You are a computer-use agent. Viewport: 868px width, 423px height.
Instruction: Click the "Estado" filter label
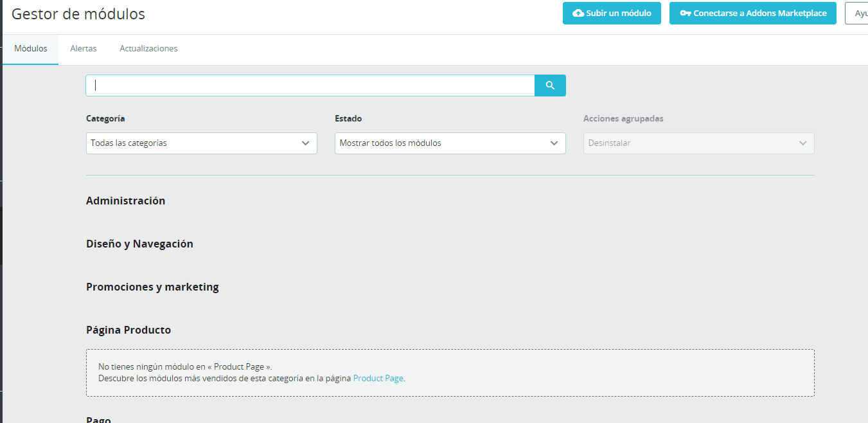coord(348,119)
